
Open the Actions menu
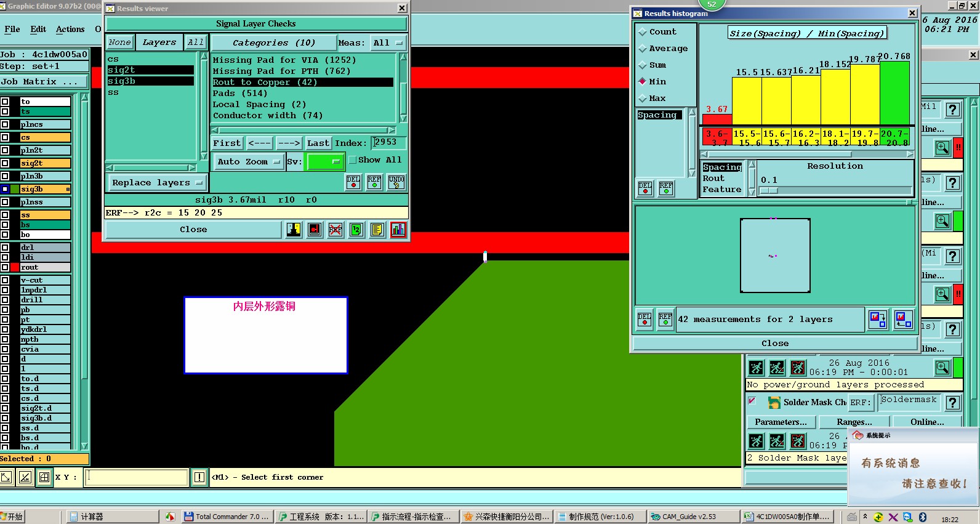point(70,29)
